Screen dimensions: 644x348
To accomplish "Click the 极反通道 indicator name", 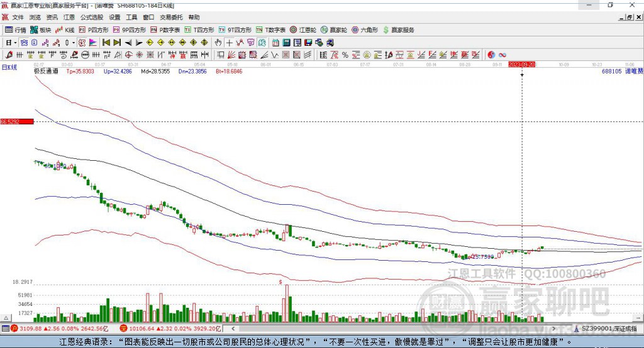I will (46, 71).
